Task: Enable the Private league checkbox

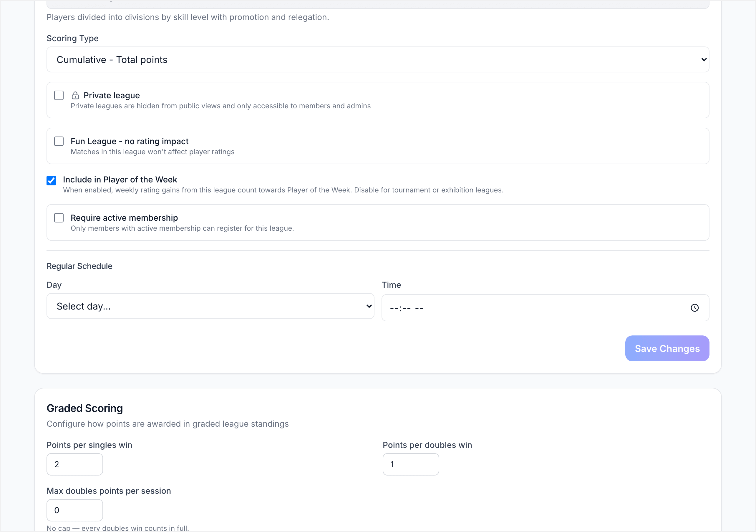Action: click(x=59, y=95)
